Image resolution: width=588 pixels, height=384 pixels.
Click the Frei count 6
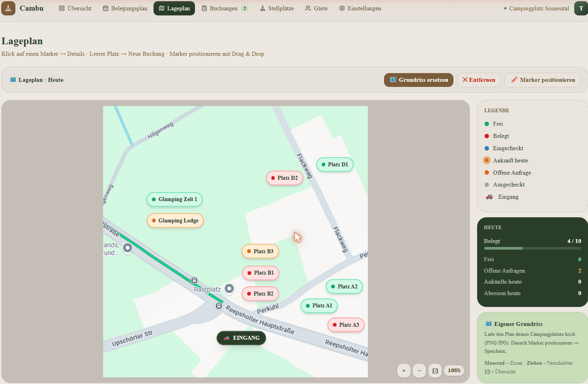pyautogui.click(x=580, y=259)
